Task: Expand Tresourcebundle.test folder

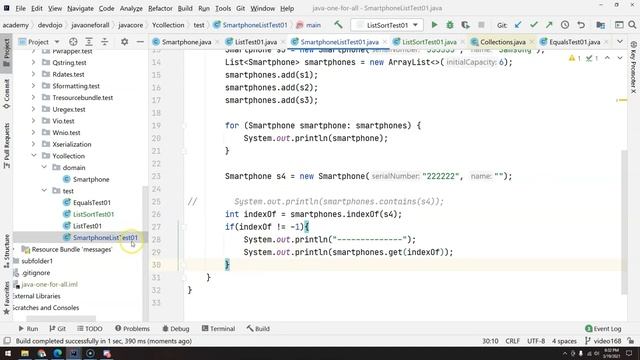Action: [x=34, y=98]
